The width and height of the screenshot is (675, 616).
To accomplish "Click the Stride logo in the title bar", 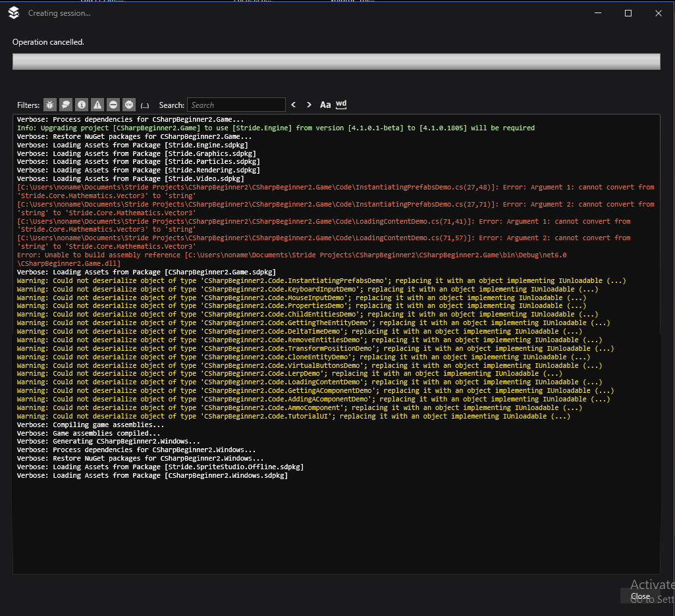I will pos(13,13).
